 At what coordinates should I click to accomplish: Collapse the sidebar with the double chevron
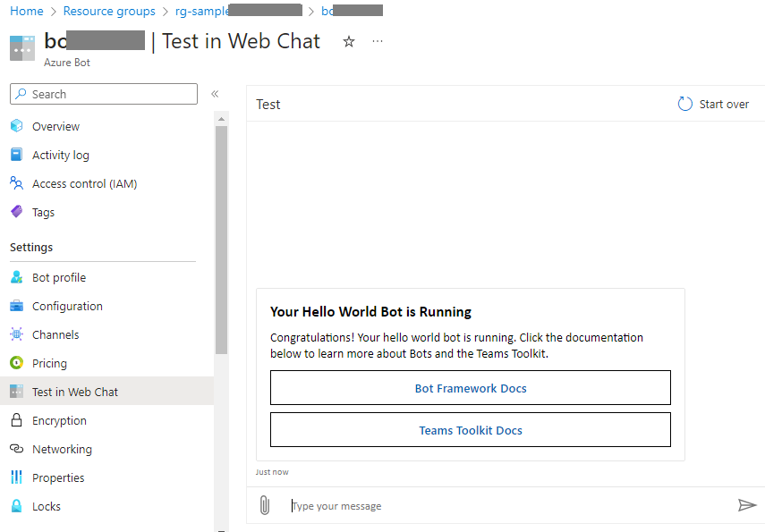coord(215,93)
